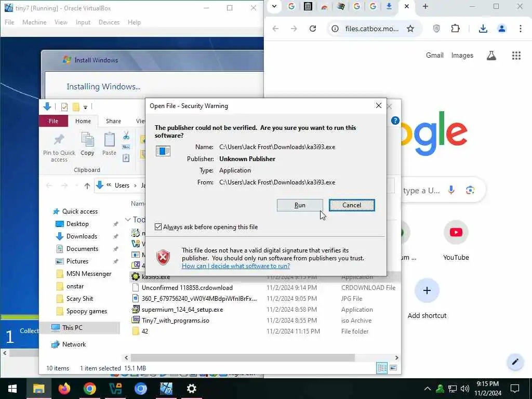Viewport: 532px width, 399px height.
Task: Open VirtualBox Help menu
Action: click(134, 22)
